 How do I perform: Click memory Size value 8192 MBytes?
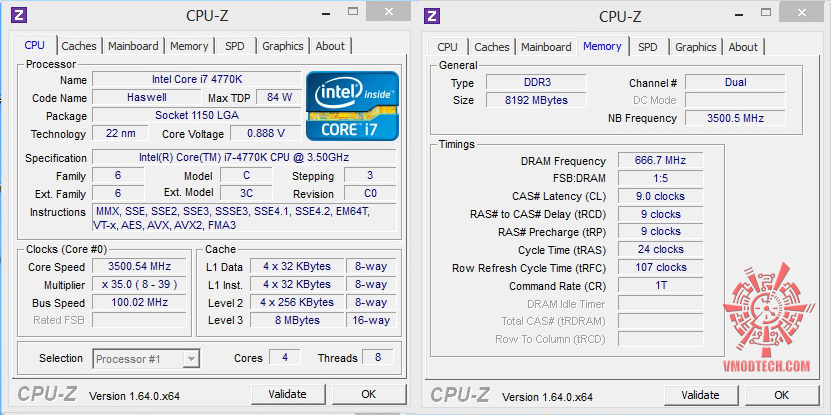(x=537, y=100)
